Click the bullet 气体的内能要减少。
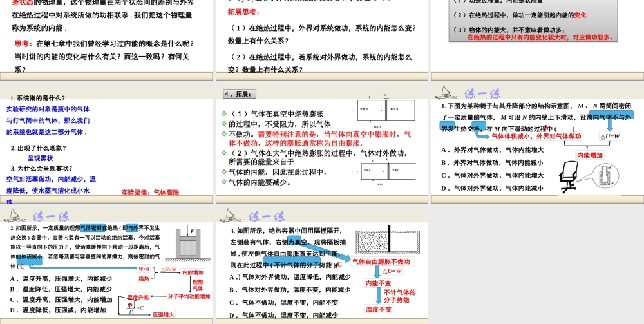This screenshot has height=324, width=644. click(260, 182)
